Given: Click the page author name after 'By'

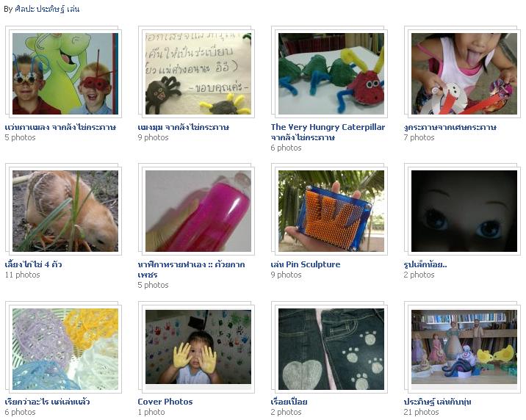Looking at the screenshot, I should [46, 9].
